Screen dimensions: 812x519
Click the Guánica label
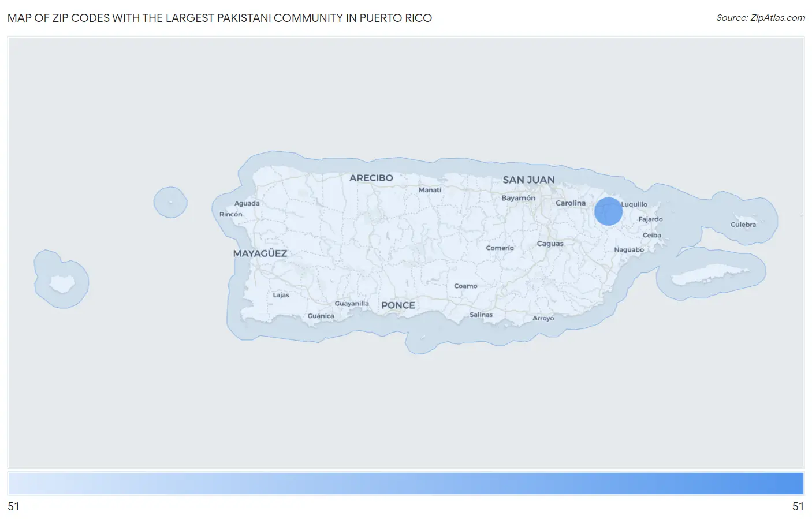321,316
